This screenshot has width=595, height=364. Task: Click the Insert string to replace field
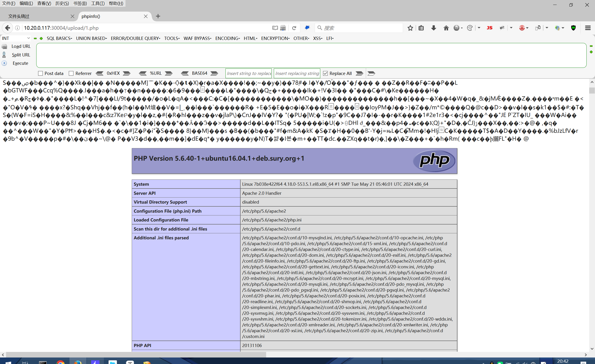click(248, 73)
